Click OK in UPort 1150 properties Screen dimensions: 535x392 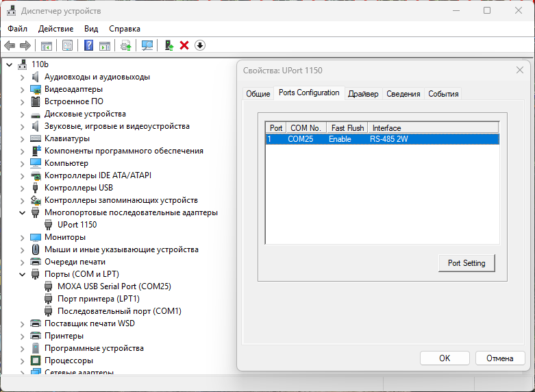point(445,358)
